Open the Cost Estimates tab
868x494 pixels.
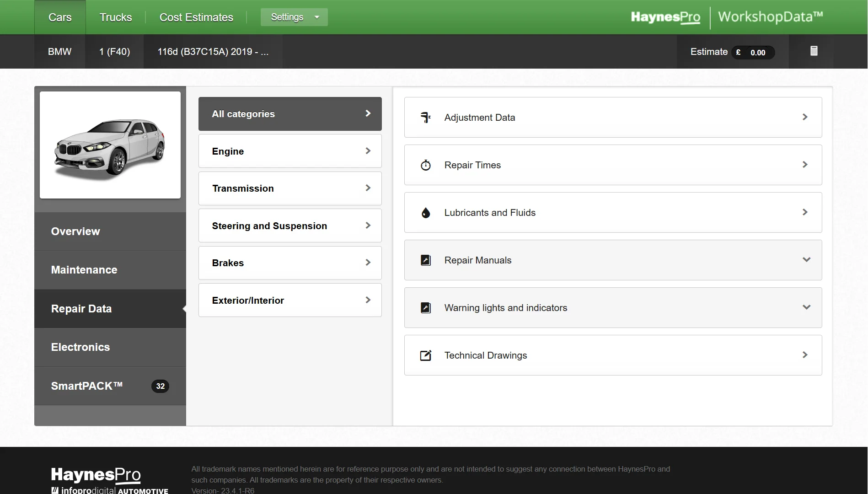point(196,17)
